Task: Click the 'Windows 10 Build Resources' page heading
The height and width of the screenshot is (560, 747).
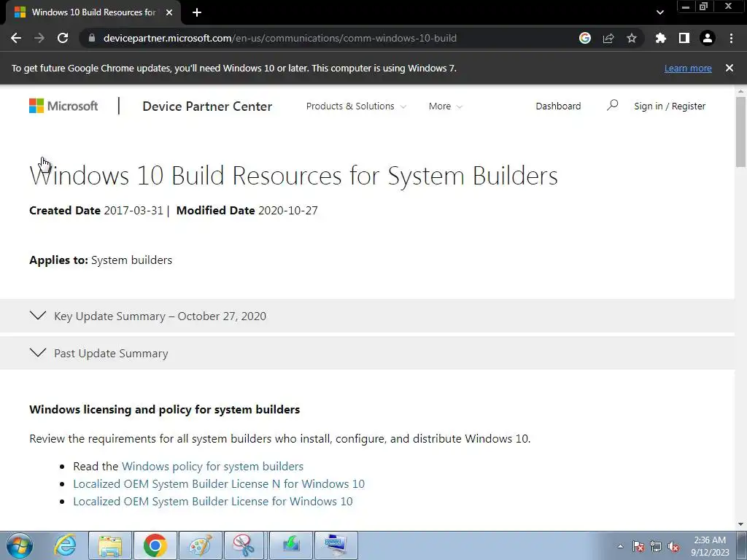Action: click(x=293, y=175)
